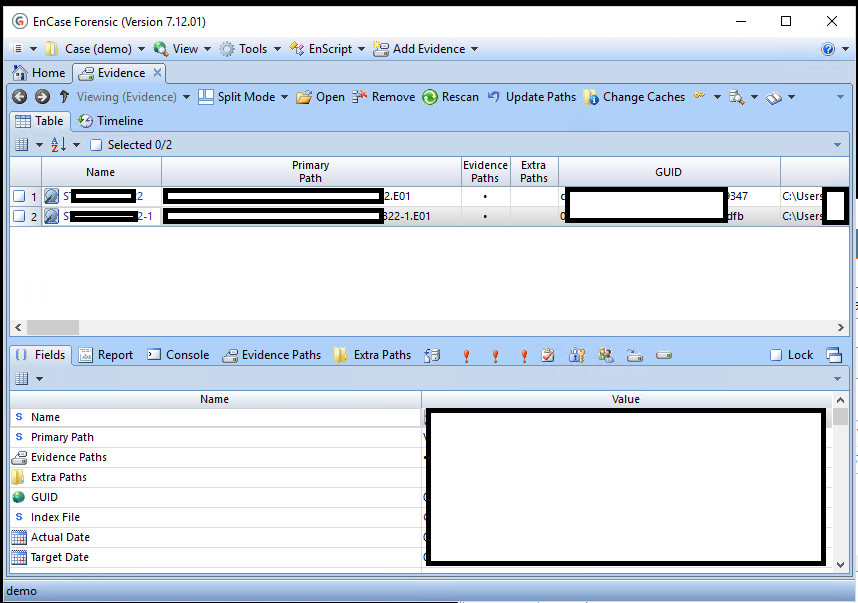Expand dropdown arrow next to sort icon

pos(77,145)
